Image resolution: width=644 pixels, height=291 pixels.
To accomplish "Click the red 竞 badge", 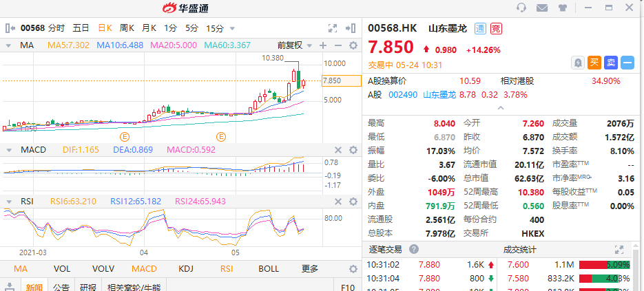I will point(496,28).
